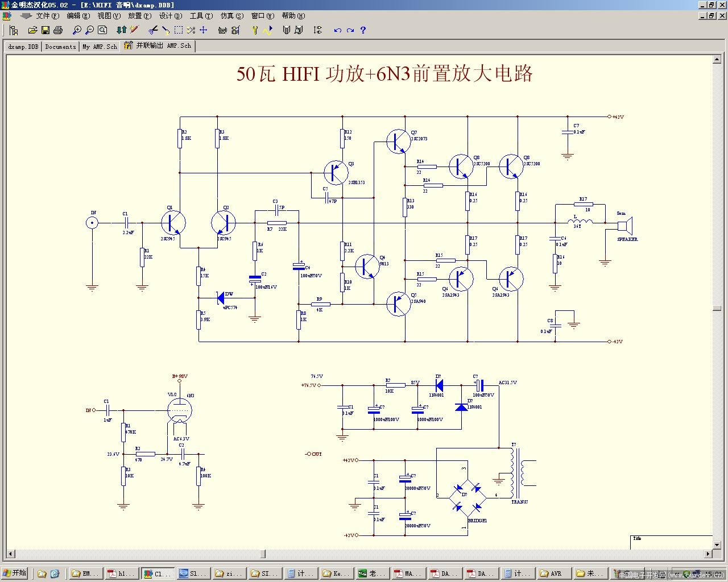
Task: Show the wiring tools toolbar icon
Action: click(x=235, y=30)
